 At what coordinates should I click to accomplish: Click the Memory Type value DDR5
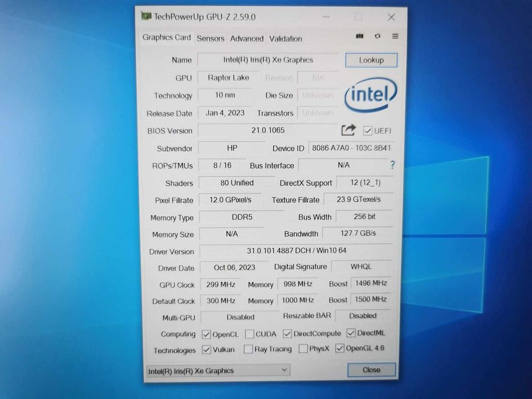click(x=242, y=217)
